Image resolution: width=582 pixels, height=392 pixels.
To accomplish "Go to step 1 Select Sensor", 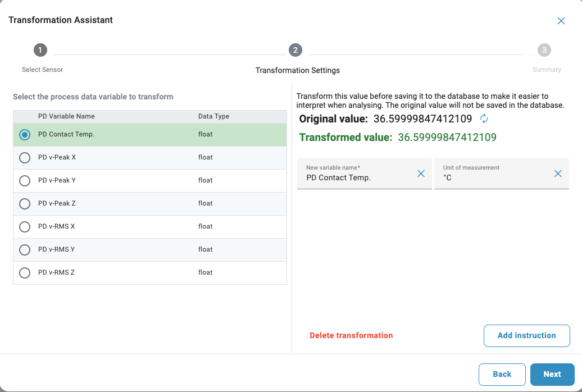I will (40, 51).
